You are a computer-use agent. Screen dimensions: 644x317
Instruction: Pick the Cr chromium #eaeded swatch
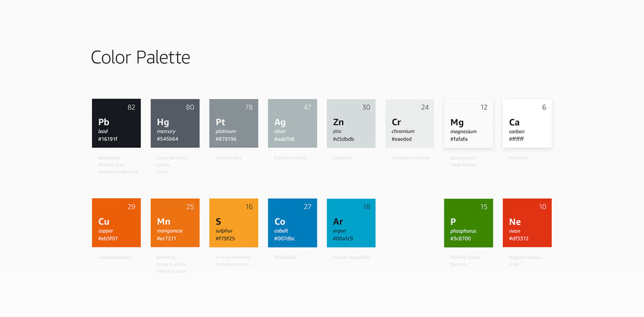[410, 123]
